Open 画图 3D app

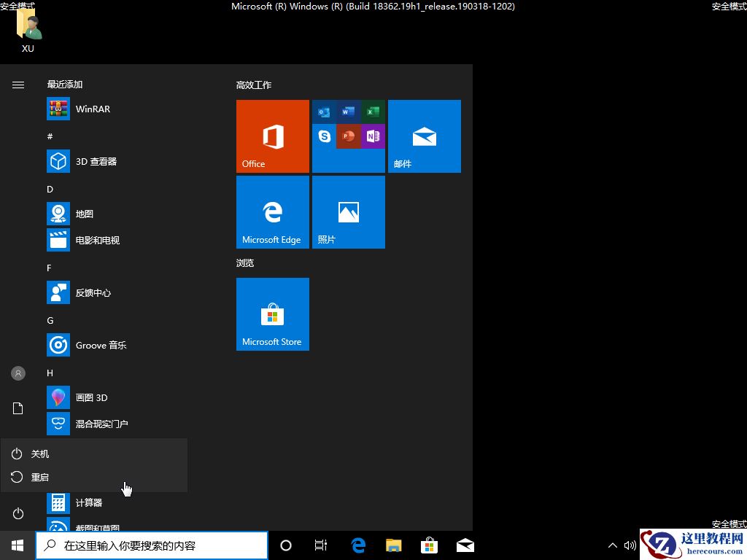(91, 398)
